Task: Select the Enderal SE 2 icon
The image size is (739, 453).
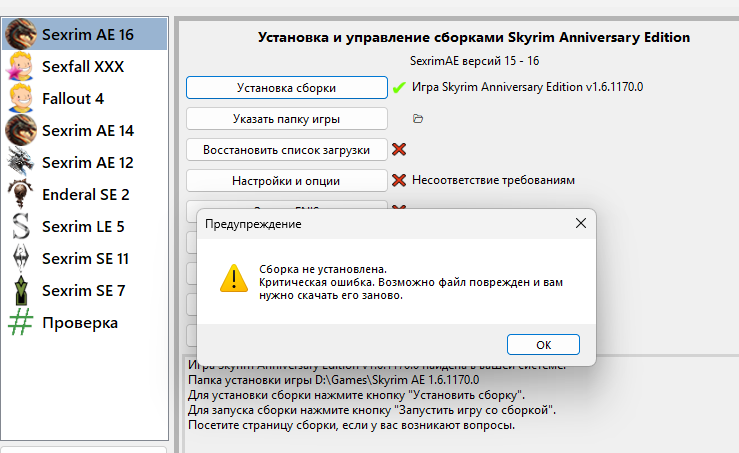Action: pyautogui.click(x=21, y=194)
